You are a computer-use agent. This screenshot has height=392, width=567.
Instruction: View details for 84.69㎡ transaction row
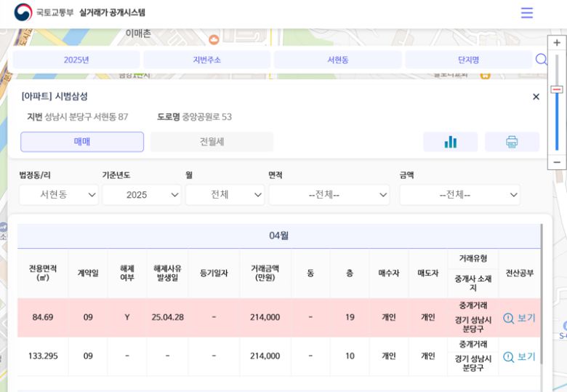519,318
